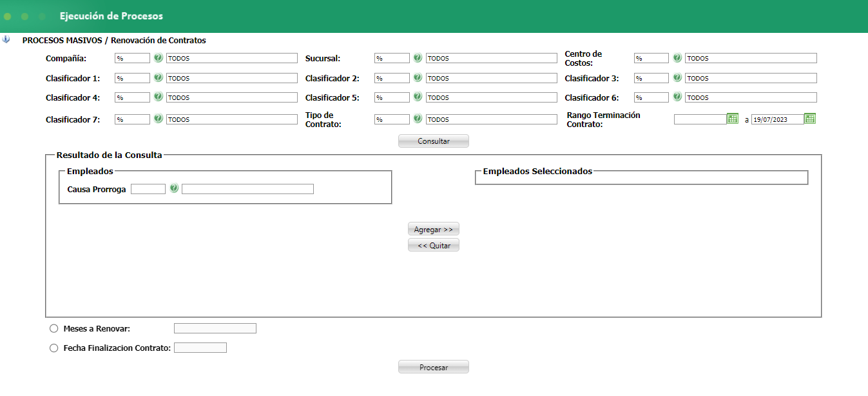Focus the Clasificador 3 code field

651,78
